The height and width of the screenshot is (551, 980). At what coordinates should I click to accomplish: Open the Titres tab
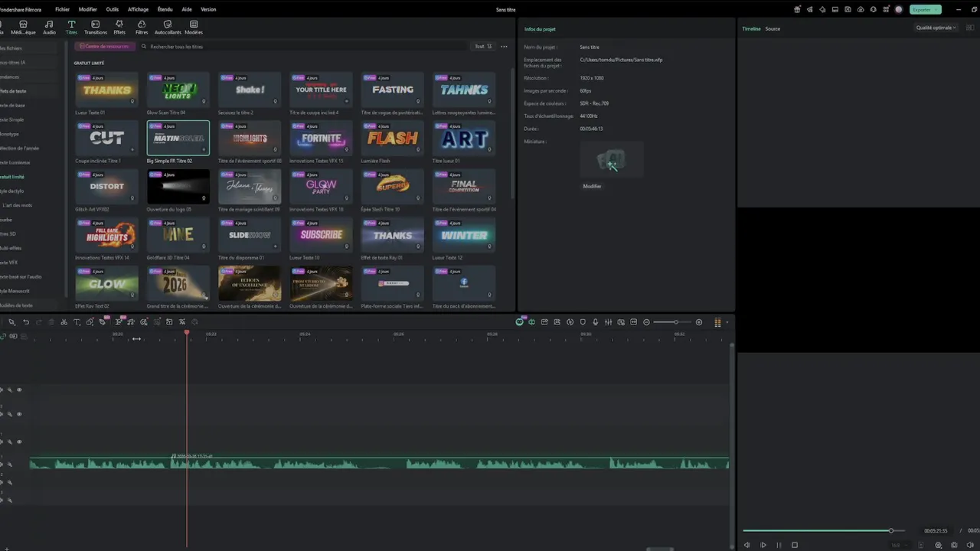71,28
